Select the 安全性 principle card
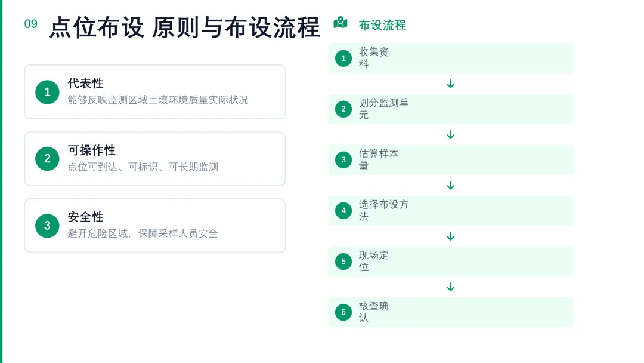Viewport: 644px width, 363px height. pos(155,226)
